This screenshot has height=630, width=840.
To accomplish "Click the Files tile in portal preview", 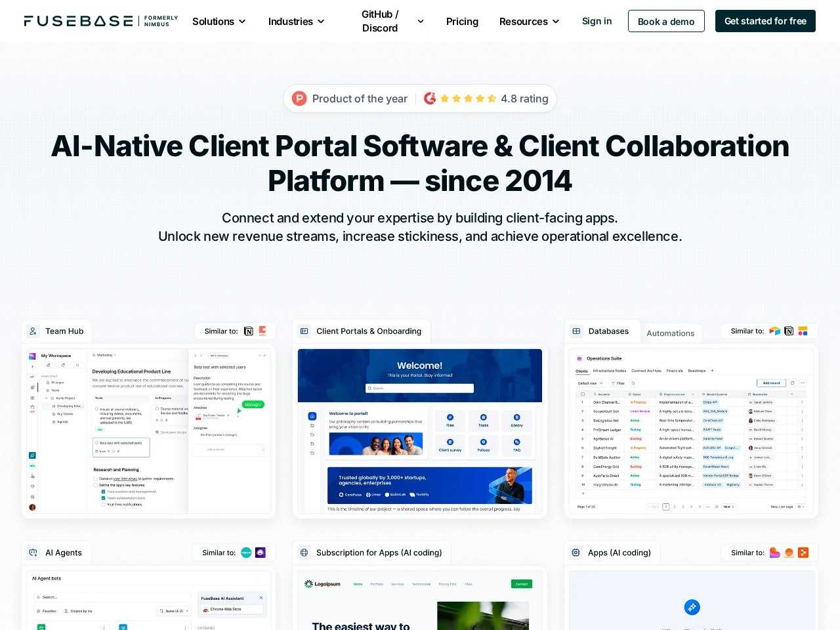I will click(x=450, y=420).
